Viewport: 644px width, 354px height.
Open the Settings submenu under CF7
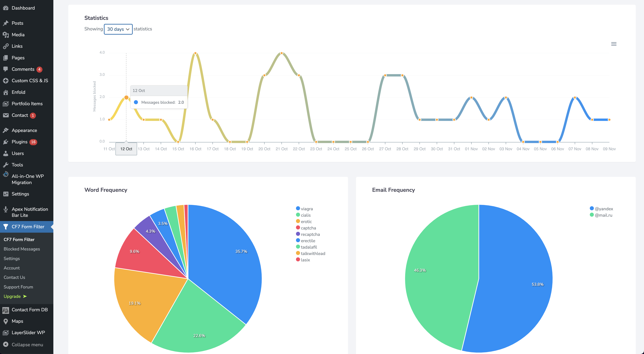click(12, 258)
